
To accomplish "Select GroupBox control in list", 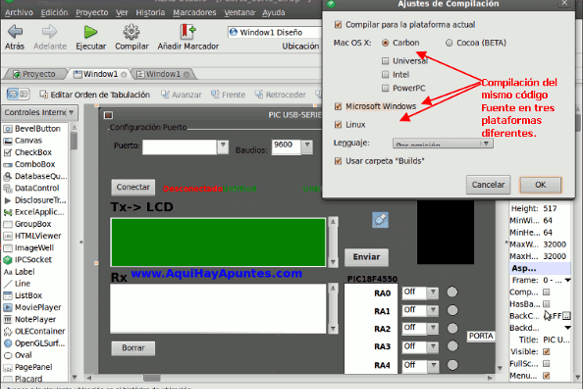I will (x=28, y=224).
